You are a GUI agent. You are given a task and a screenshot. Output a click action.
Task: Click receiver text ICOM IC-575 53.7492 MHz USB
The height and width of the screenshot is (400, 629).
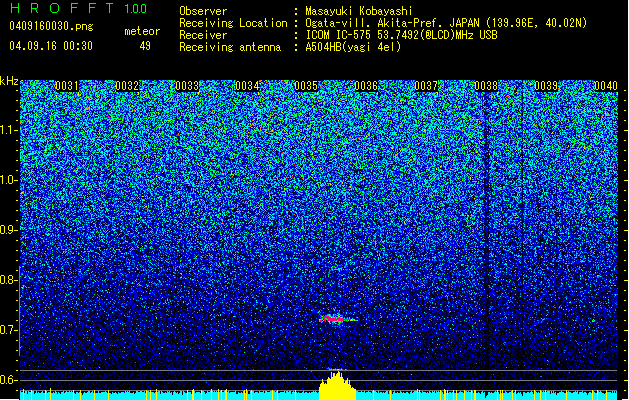(402, 35)
